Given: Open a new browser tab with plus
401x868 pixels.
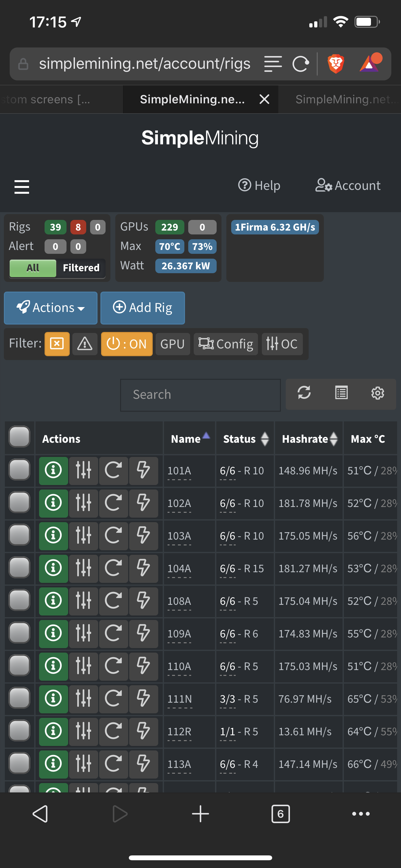Looking at the screenshot, I should point(200,814).
